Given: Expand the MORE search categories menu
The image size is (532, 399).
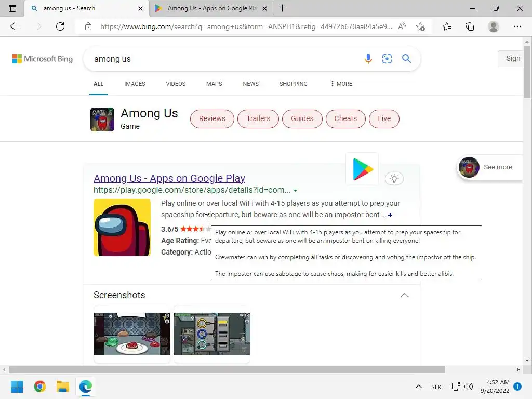Looking at the screenshot, I should tap(342, 84).
